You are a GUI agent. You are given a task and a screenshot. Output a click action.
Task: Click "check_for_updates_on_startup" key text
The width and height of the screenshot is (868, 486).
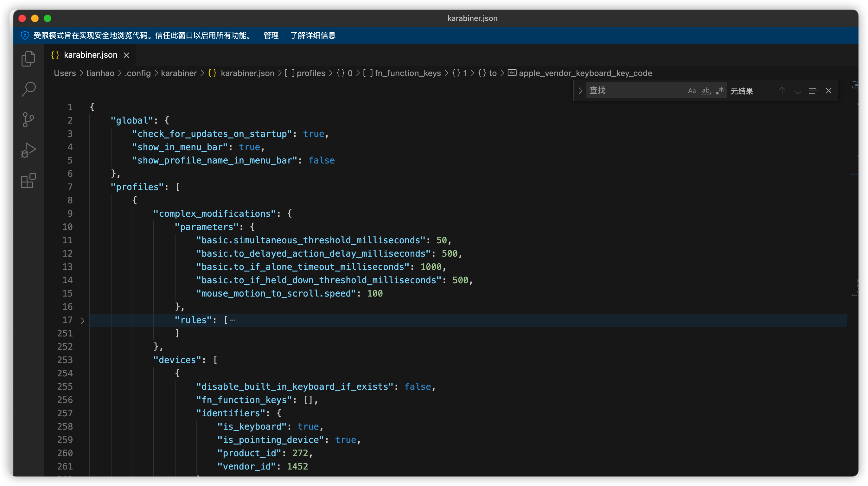(x=212, y=134)
